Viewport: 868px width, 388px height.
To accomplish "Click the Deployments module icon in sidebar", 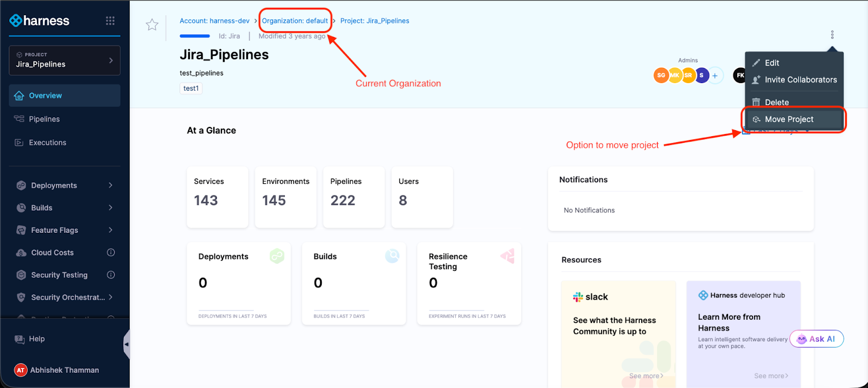I will (21, 186).
